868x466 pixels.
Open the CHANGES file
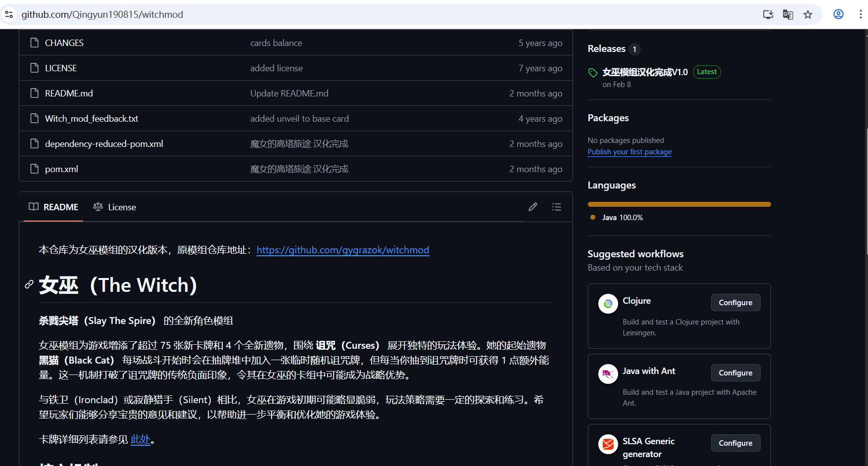pyautogui.click(x=64, y=43)
